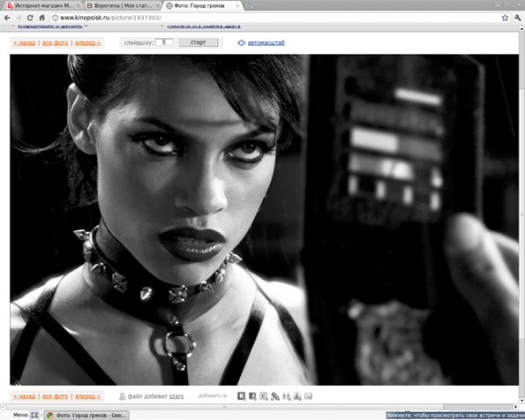
Task: Share the photo to Facebook
Action: coord(252,397)
